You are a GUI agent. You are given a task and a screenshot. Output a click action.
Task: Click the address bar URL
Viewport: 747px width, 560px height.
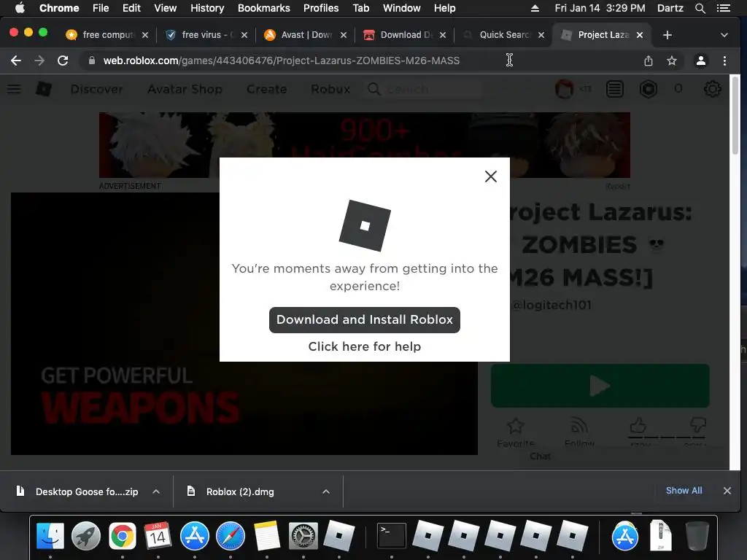click(281, 61)
